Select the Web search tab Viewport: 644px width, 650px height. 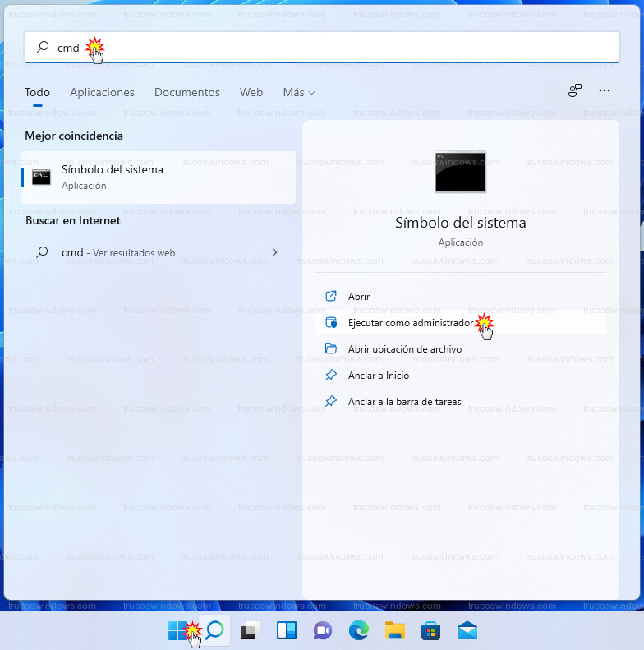click(251, 93)
